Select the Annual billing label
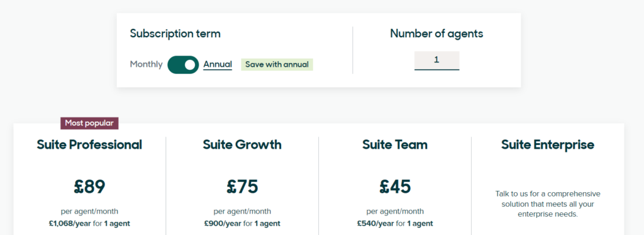Image resolution: width=644 pixels, height=235 pixels. (218, 64)
